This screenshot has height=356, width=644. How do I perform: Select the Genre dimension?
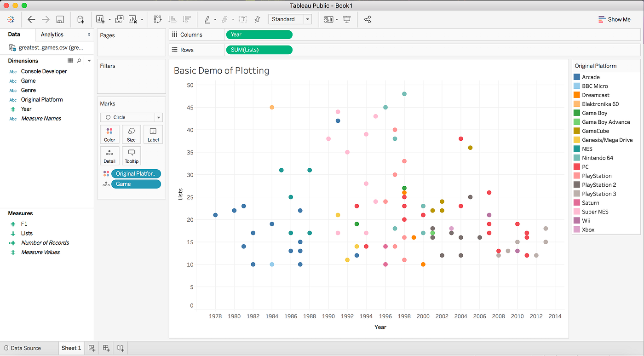tap(28, 90)
